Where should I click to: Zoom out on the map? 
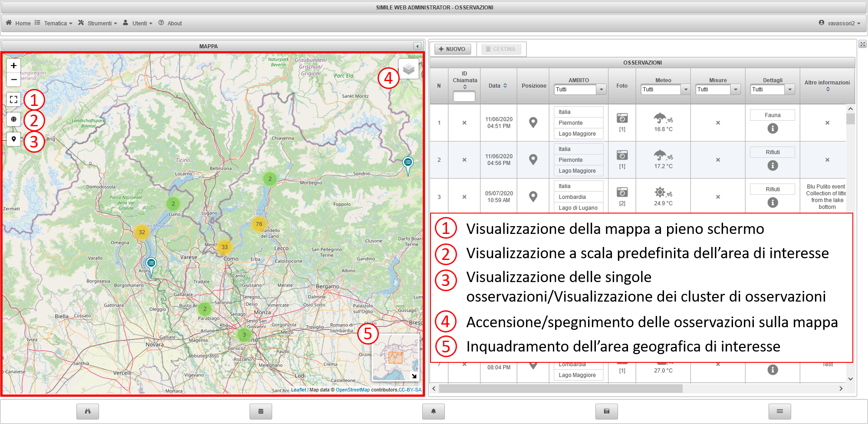tap(13, 79)
